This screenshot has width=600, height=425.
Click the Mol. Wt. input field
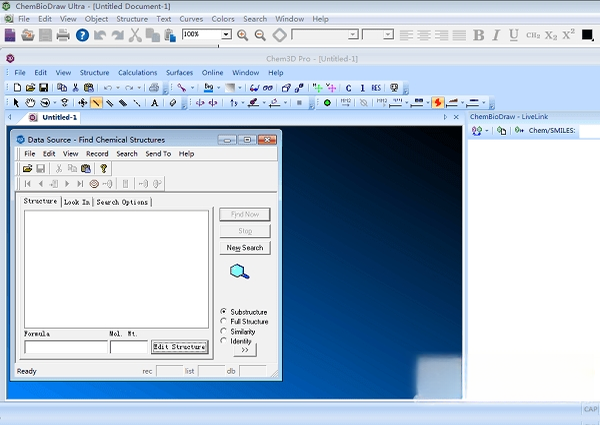[x=129, y=347]
